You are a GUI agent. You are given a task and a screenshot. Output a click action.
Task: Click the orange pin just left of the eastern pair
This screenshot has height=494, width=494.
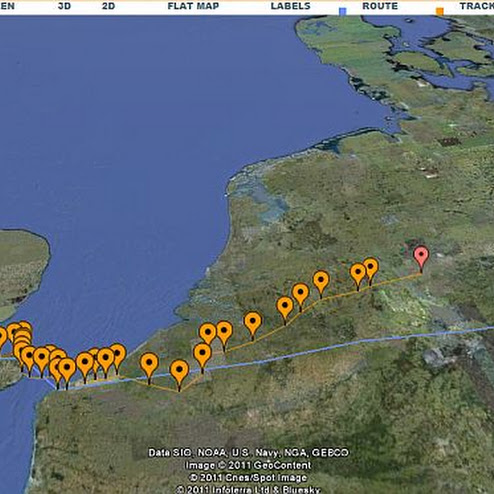point(321,283)
